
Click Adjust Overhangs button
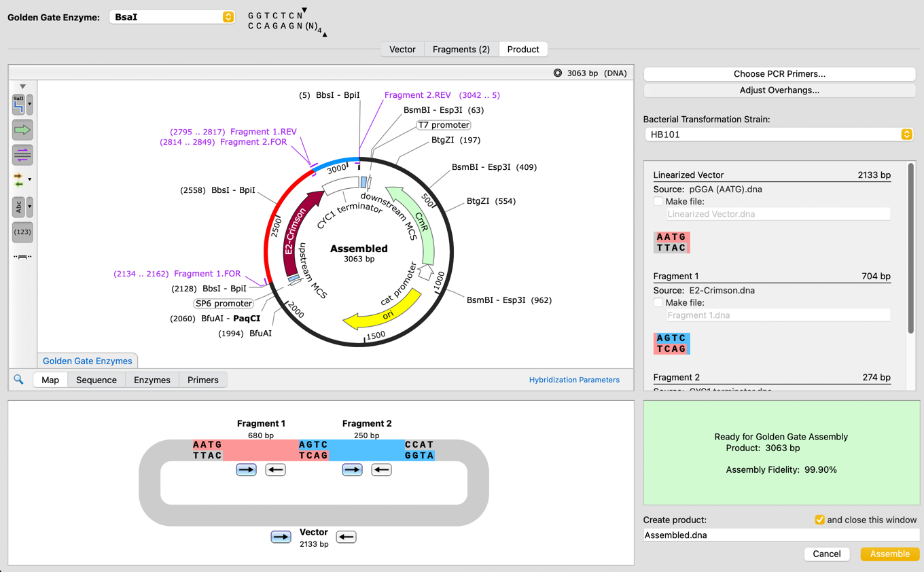(779, 90)
